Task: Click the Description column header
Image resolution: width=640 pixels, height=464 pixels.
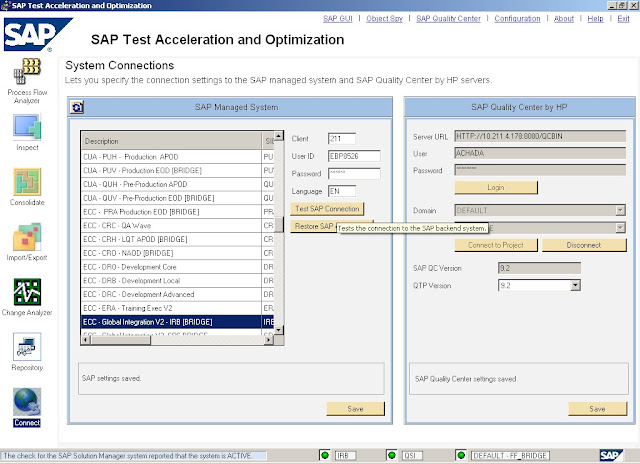Action: click(171, 141)
